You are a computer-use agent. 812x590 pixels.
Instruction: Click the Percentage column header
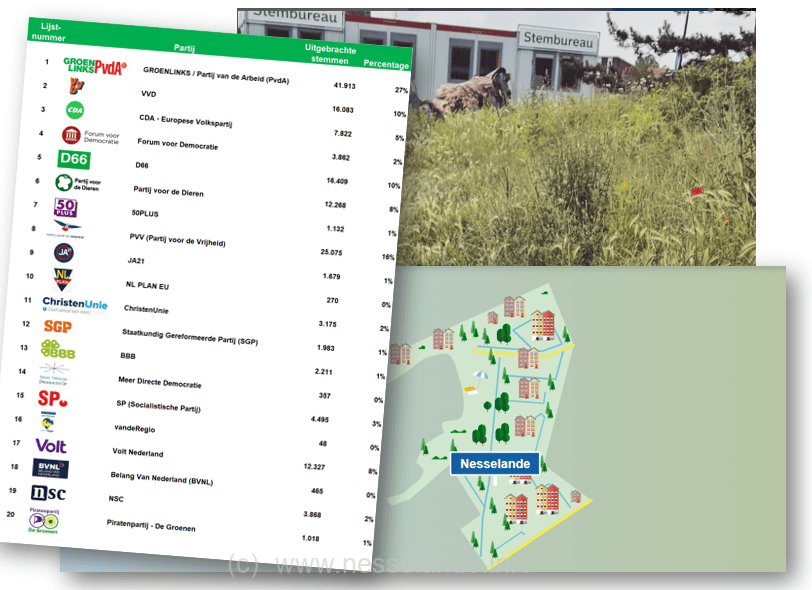[386, 64]
